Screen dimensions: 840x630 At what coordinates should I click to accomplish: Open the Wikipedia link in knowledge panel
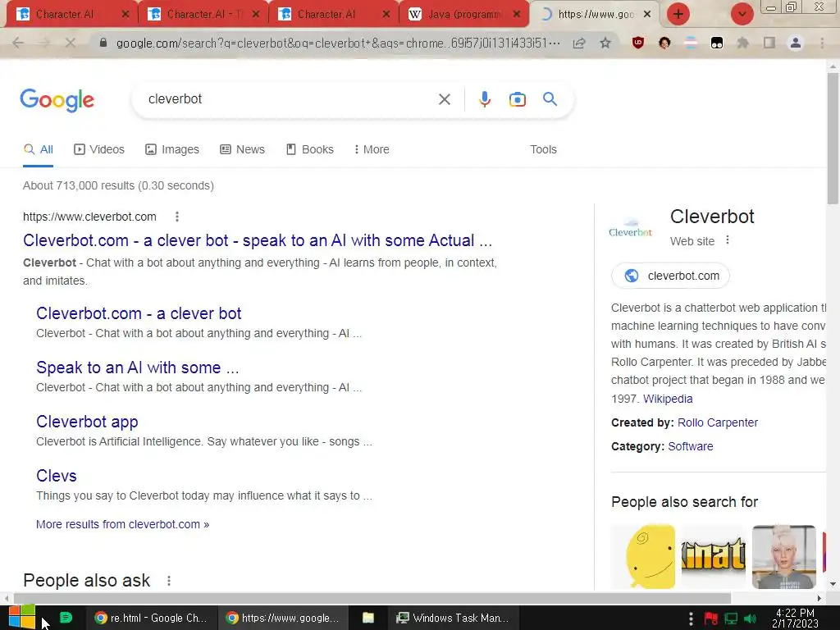(668, 399)
